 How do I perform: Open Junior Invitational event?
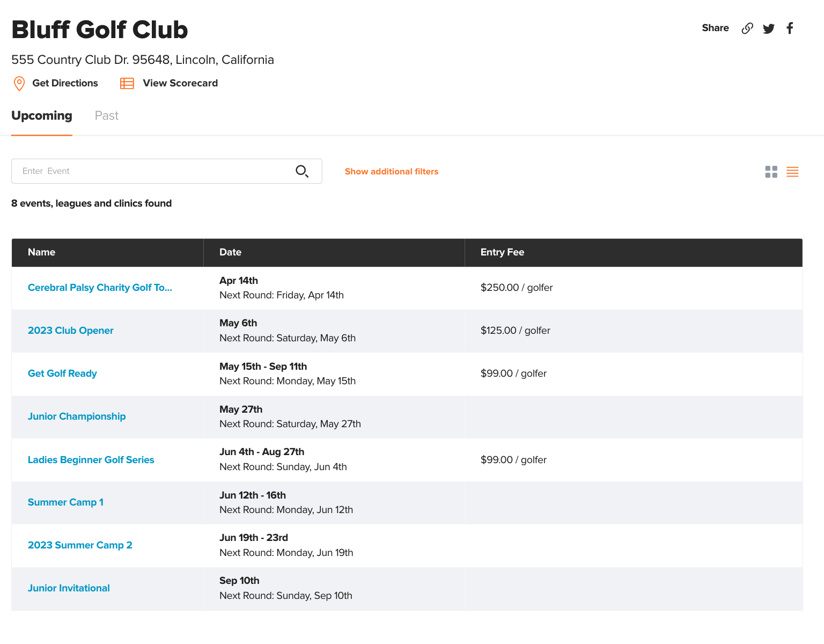click(69, 588)
